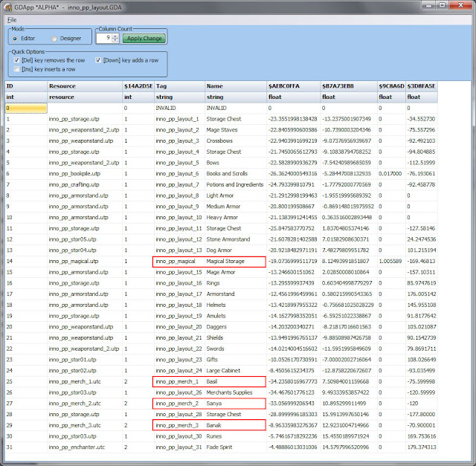The width and height of the screenshot is (476, 466).
Task: Decrease column count with down arrow
Action: (x=115, y=40)
